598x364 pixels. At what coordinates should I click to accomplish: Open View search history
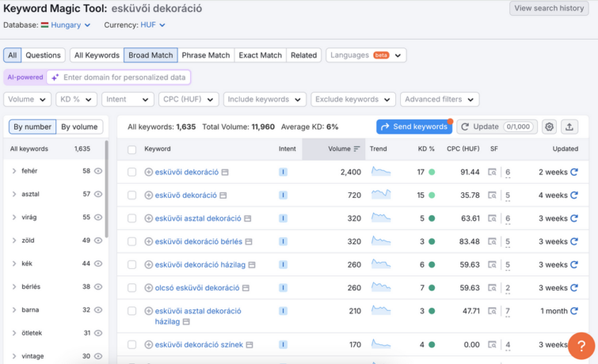tap(549, 9)
